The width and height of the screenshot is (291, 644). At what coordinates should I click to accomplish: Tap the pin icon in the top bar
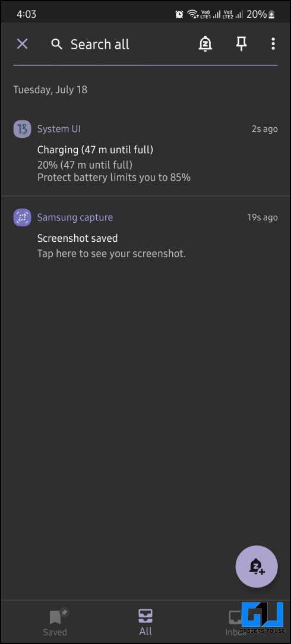242,44
